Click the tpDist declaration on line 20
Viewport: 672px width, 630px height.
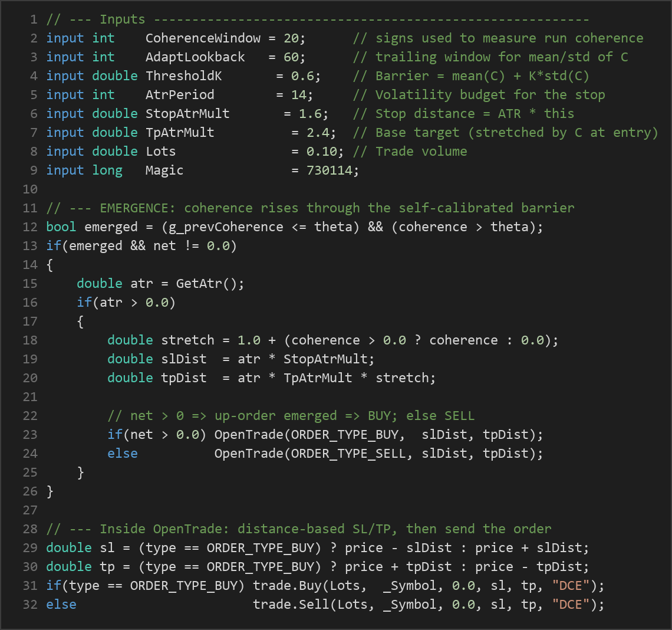183,378
